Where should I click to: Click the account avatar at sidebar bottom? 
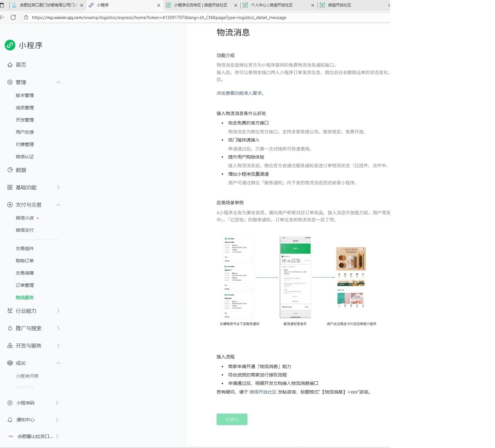pos(10,436)
